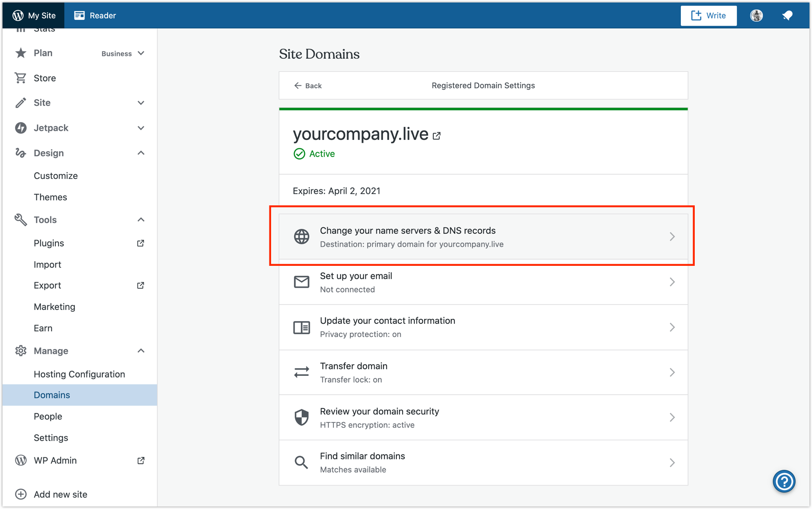Expand the Jetpack section chevron

tap(141, 128)
